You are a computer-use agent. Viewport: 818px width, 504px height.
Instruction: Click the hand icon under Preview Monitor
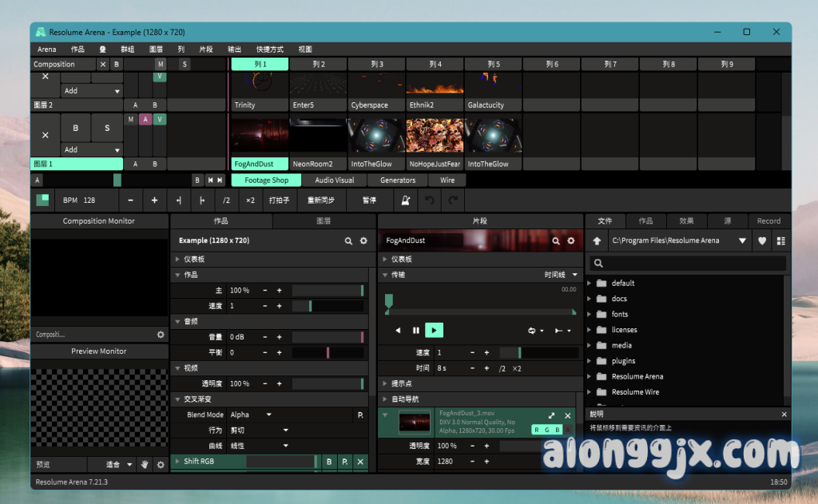[145, 464]
